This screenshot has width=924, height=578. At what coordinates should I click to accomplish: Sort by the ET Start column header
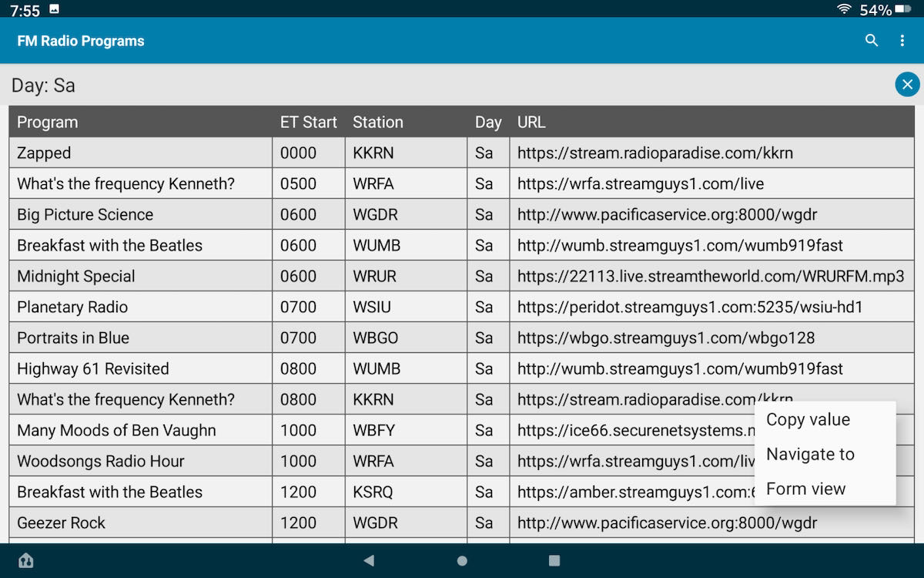pyautogui.click(x=309, y=122)
